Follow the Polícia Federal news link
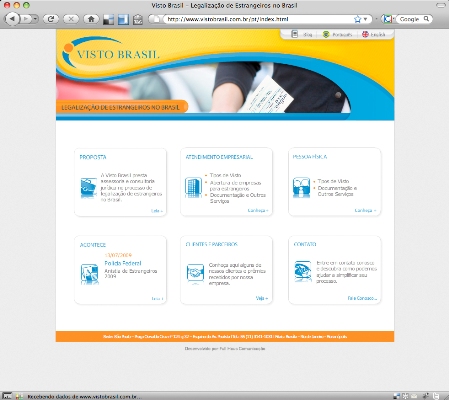This screenshot has width=449, height=400. 123,263
